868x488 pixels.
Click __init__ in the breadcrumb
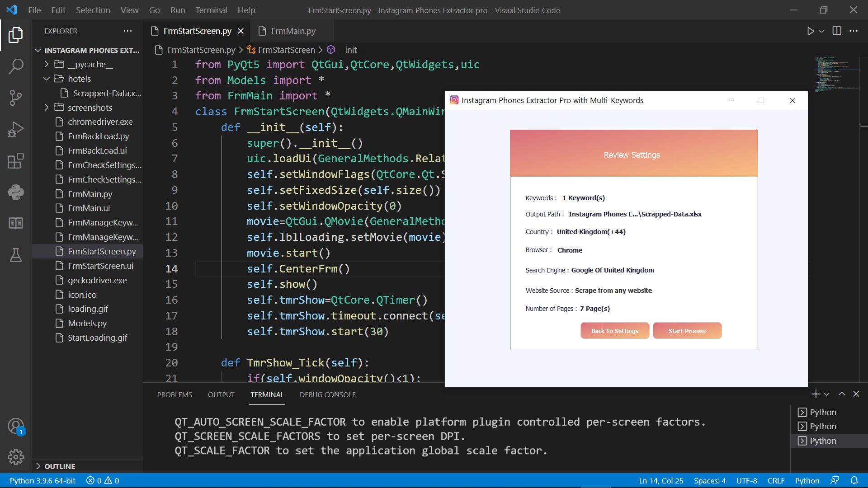(345, 50)
